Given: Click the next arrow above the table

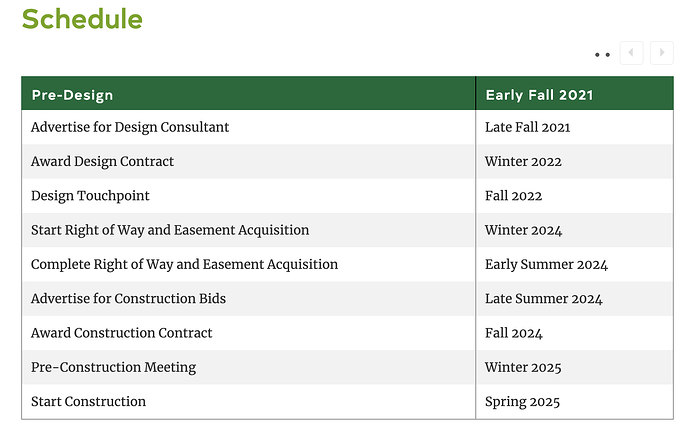Looking at the screenshot, I should click(x=661, y=53).
